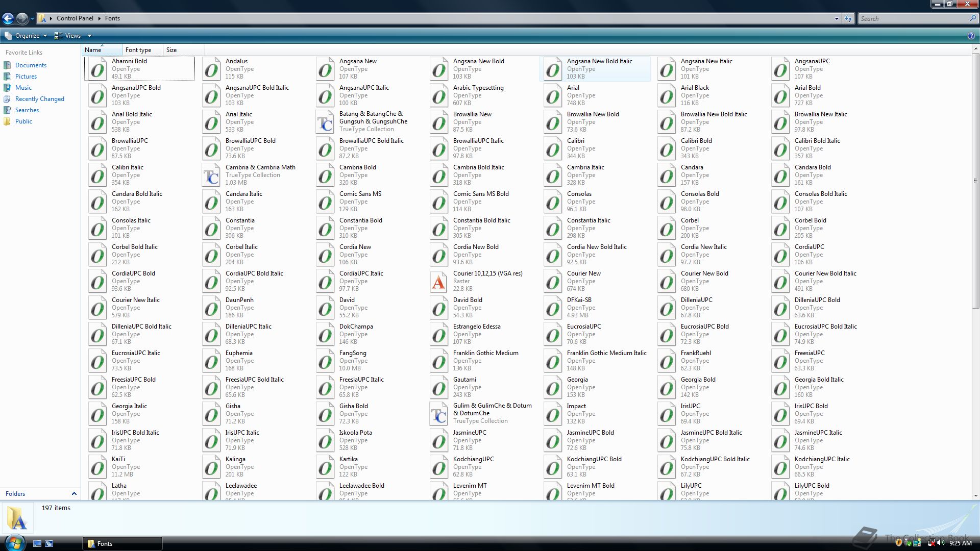Select the Corbel Bold font name
The width and height of the screenshot is (980, 551).
pos(811,220)
